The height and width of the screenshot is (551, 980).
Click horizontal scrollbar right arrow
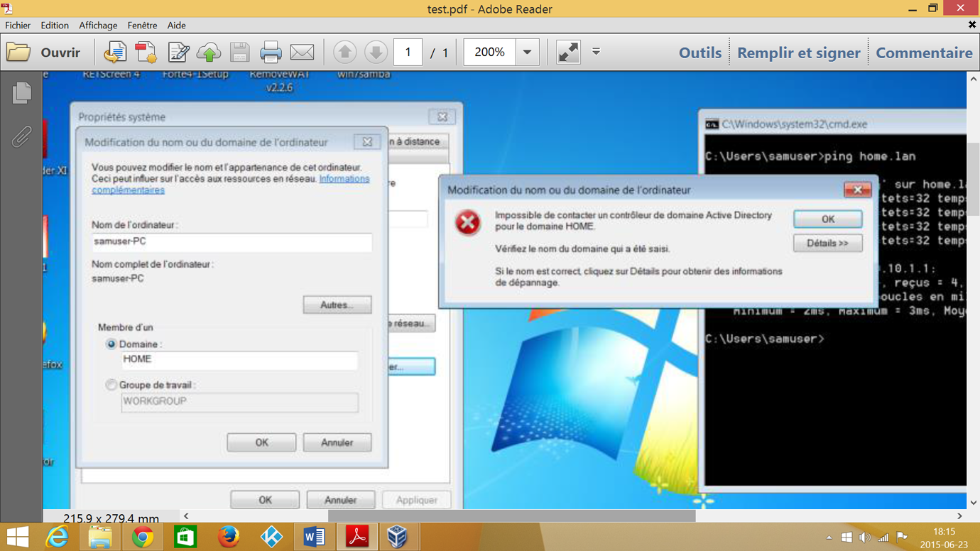(x=959, y=516)
